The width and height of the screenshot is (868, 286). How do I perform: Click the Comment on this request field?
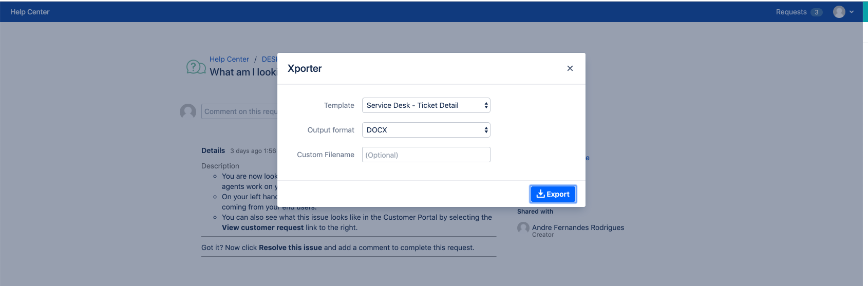239,111
